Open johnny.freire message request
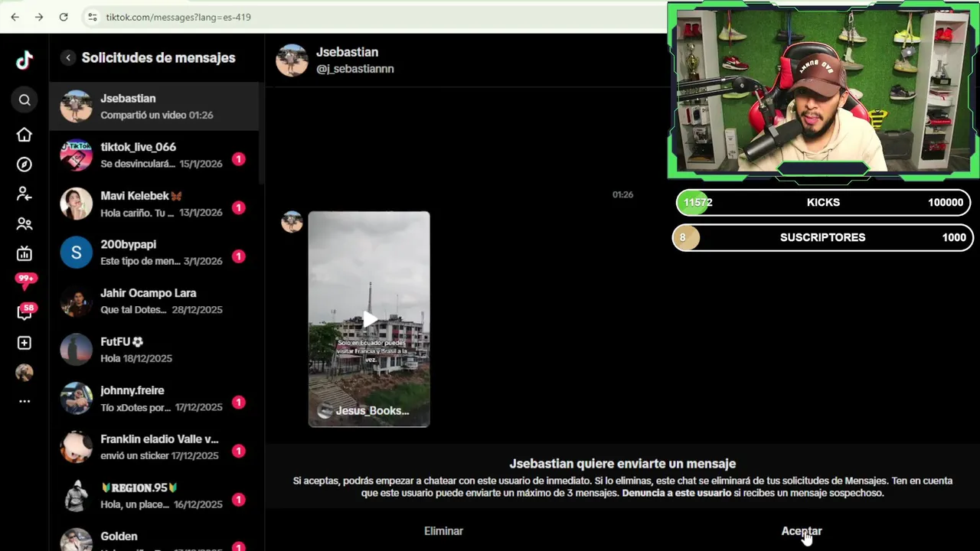 [154, 399]
